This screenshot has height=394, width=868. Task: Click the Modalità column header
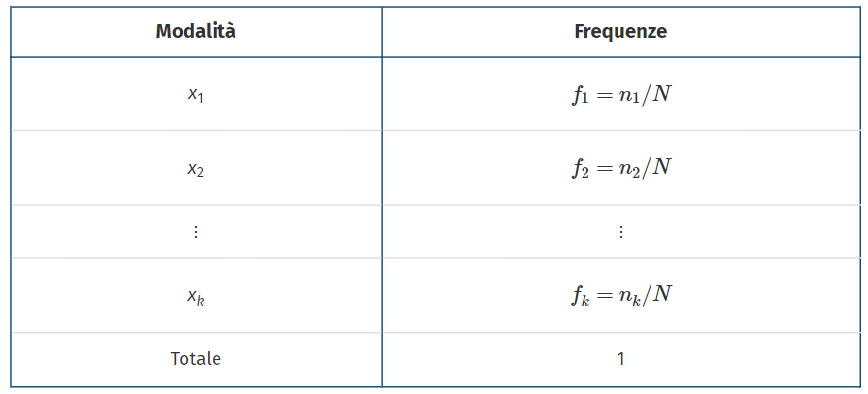point(196,31)
